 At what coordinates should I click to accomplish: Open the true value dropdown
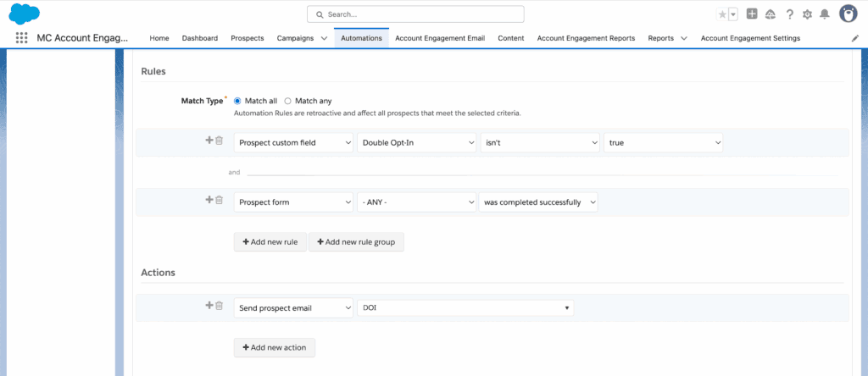[x=663, y=142]
